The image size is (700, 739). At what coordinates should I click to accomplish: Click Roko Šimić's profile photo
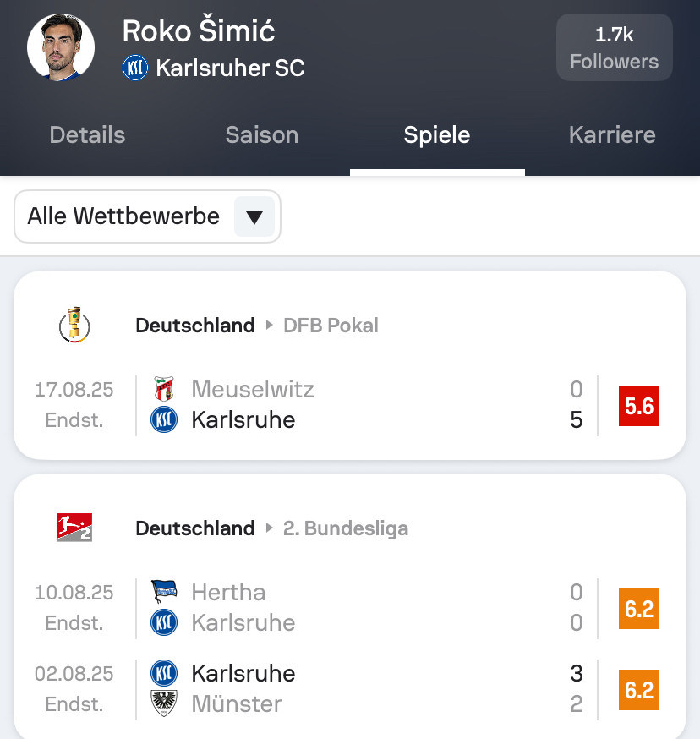(x=60, y=47)
